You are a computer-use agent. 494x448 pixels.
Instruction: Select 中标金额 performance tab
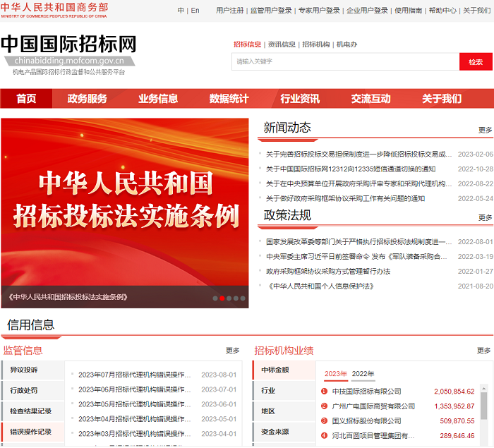[284, 370]
